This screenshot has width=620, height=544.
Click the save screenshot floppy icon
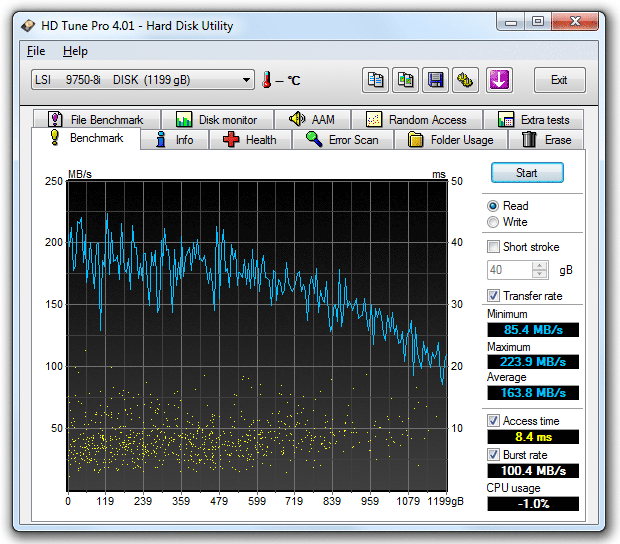pos(435,80)
